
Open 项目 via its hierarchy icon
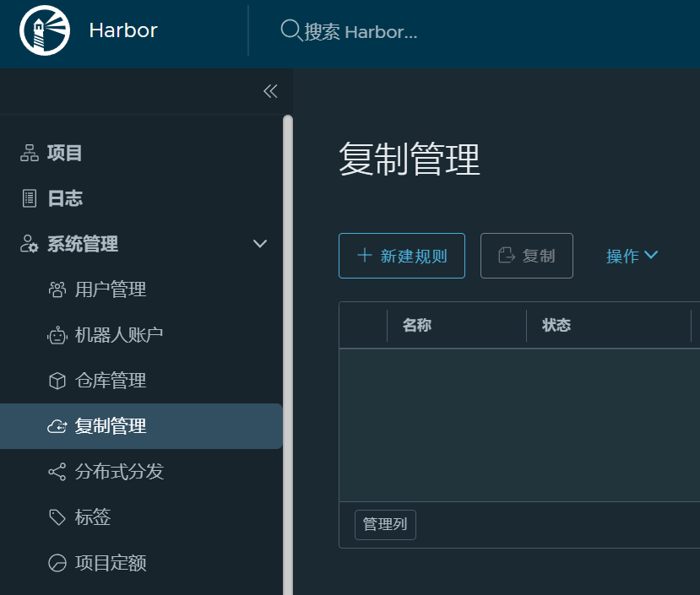(x=30, y=153)
